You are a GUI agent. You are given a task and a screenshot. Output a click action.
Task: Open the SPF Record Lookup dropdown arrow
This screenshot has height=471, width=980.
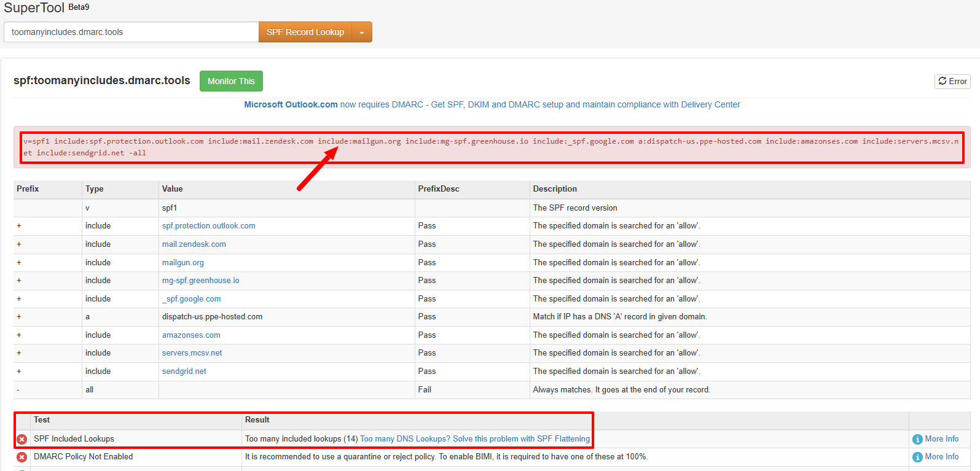pos(362,33)
